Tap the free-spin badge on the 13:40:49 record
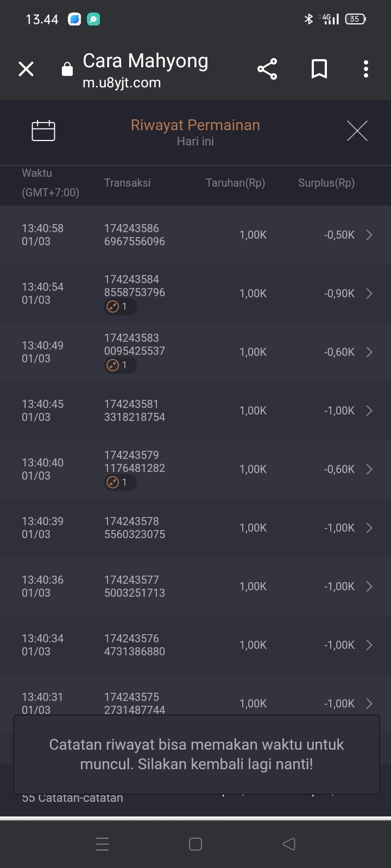The height and width of the screenshot is (868, 391). click(119, 365)
